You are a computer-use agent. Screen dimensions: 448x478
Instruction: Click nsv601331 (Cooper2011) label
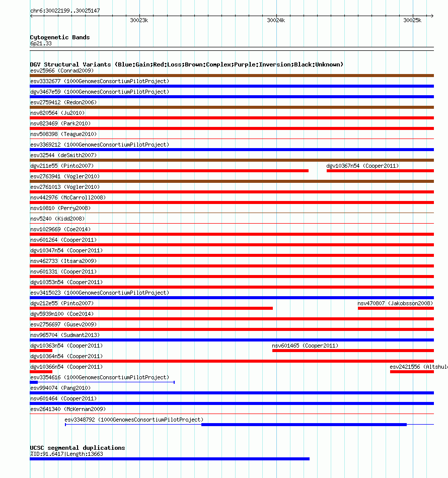click(x=63, y=271)
